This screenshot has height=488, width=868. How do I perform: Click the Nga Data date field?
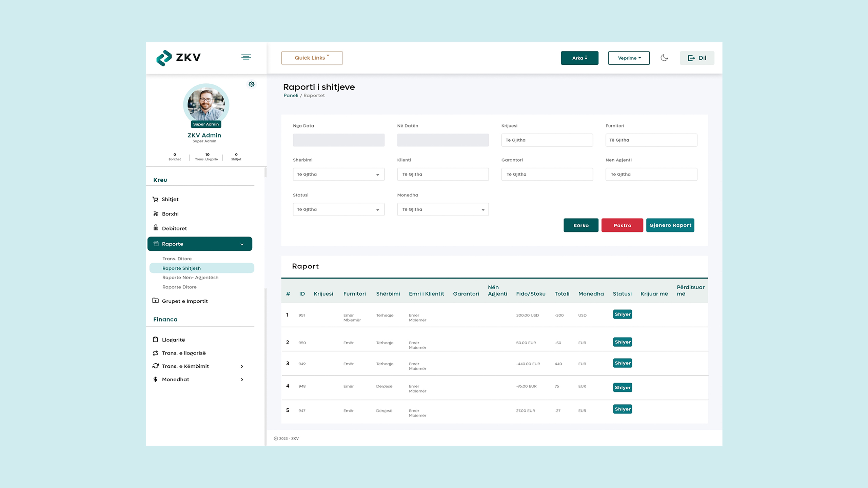(338, 140)
